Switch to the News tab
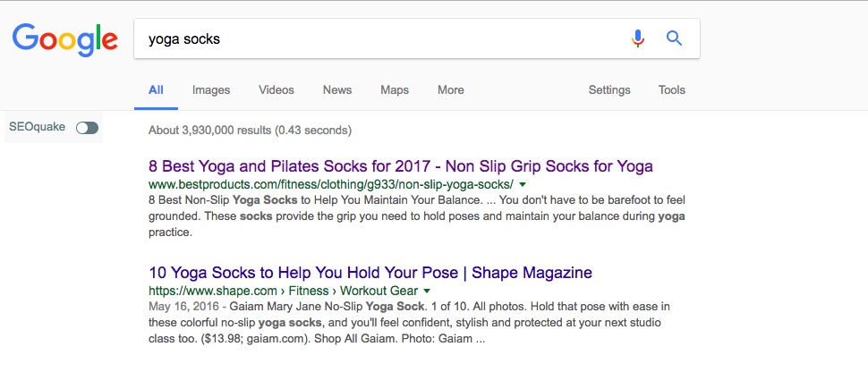The width and height of the screenshot is (868, 372). tap(337, 89)
